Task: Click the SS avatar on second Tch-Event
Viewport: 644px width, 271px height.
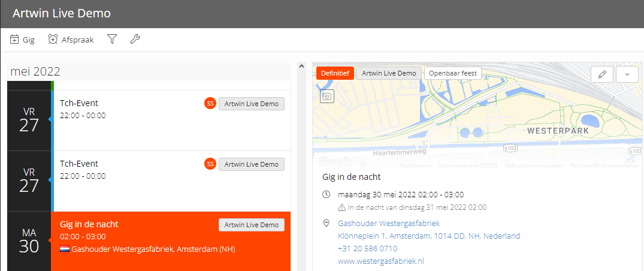Action: point(210,164)
